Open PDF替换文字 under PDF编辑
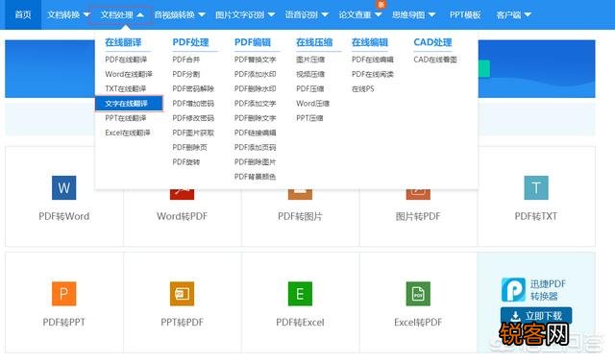The width and height of the screenshot is (615, 364). (x=256, y=60)
